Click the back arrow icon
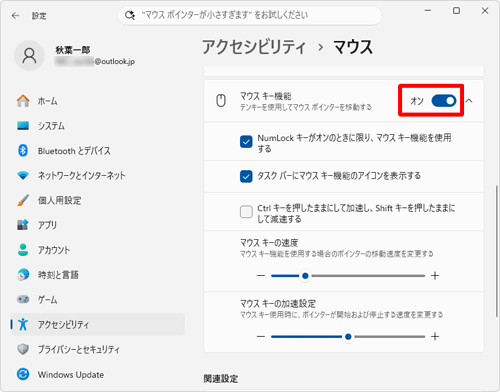 (15, 16)
